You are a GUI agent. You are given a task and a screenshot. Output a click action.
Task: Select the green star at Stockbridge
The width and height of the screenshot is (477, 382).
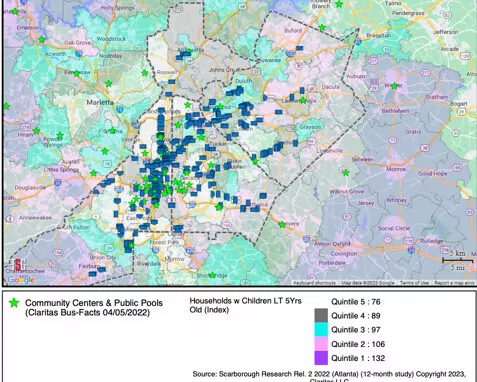click(x=212, y=275)
